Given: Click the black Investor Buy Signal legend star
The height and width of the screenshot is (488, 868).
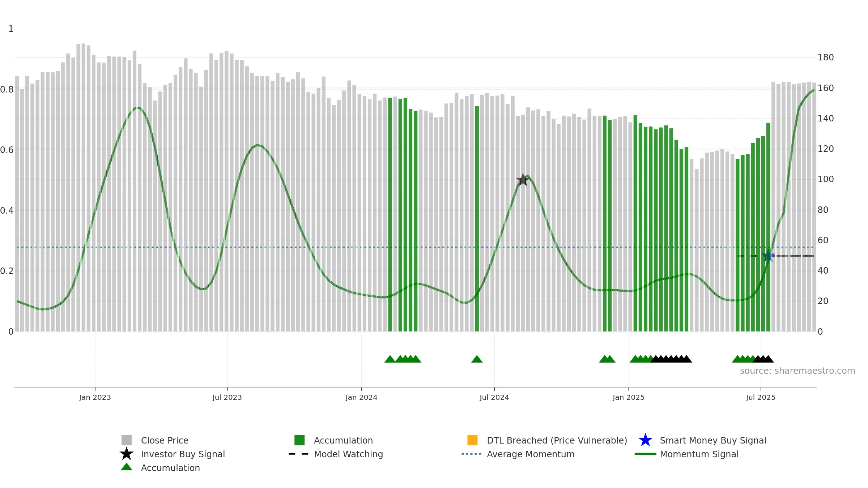Looking at the screenshot, I should click(127, 454).
